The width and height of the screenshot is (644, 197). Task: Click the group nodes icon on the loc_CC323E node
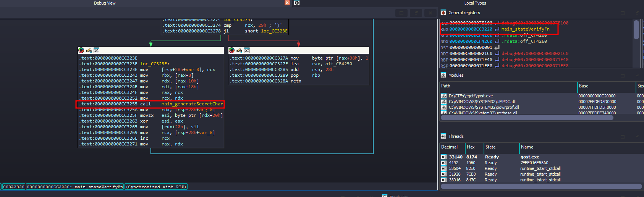point(96,50)
